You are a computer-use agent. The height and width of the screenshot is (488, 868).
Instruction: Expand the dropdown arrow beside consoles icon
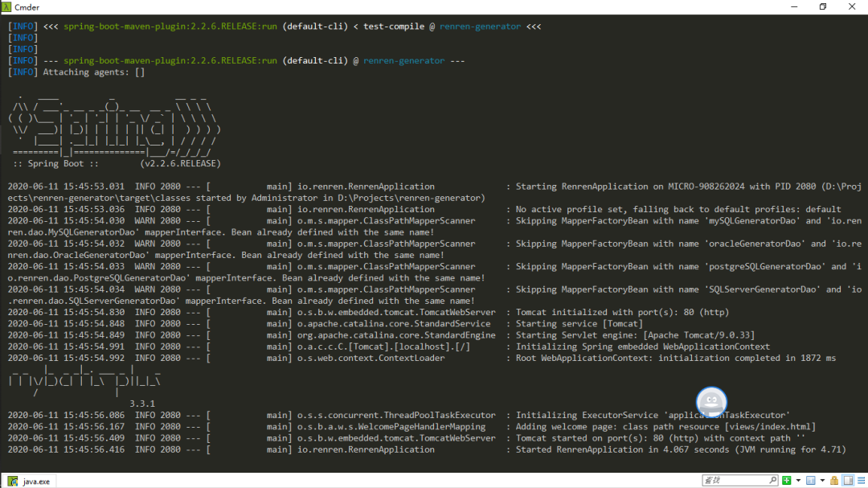pyautogui.click(x=822, y=481)
